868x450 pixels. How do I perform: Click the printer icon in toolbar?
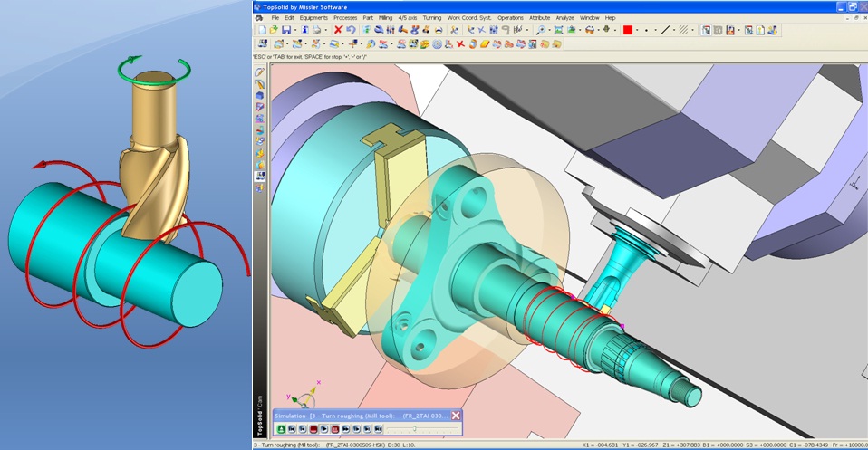click(x=316, y=30)
